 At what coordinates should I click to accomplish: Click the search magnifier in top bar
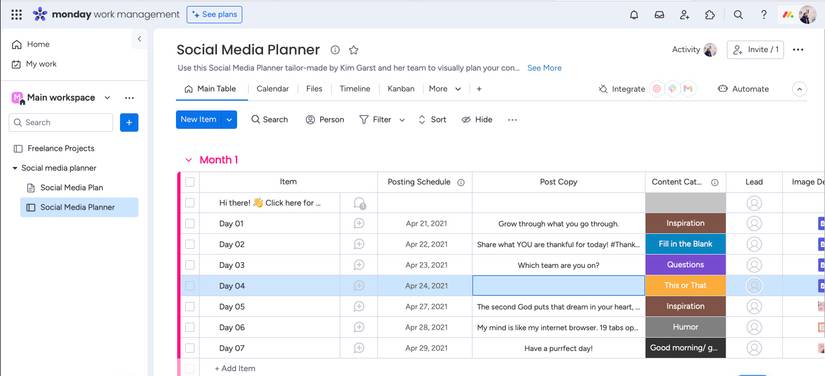(x=738, y=15)
